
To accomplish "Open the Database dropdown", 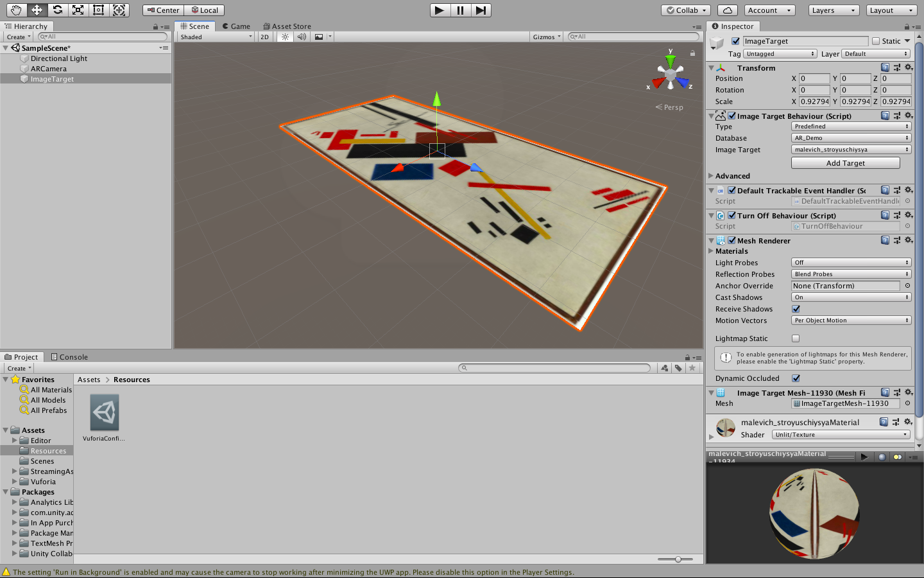I will [x=851, y=138].
